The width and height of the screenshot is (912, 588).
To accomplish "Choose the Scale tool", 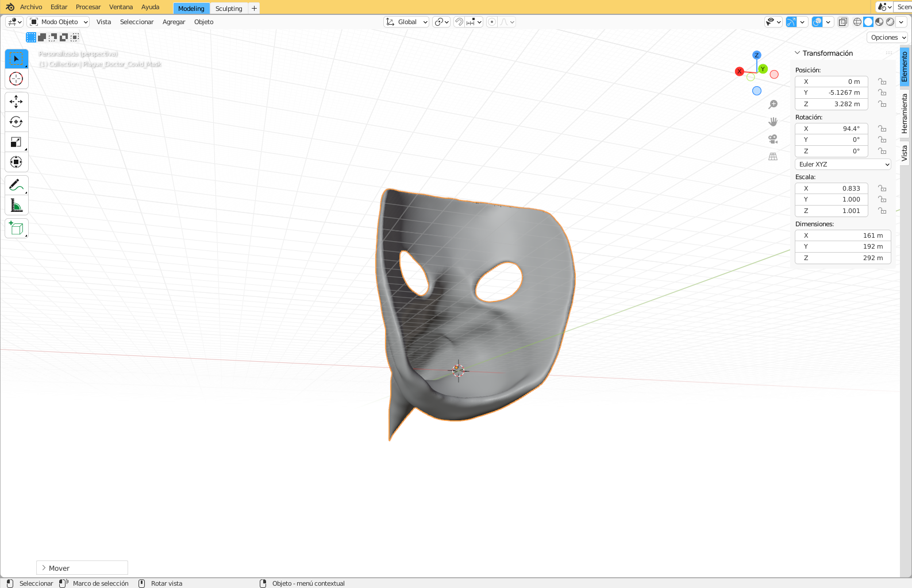I will tap(16, 142).
